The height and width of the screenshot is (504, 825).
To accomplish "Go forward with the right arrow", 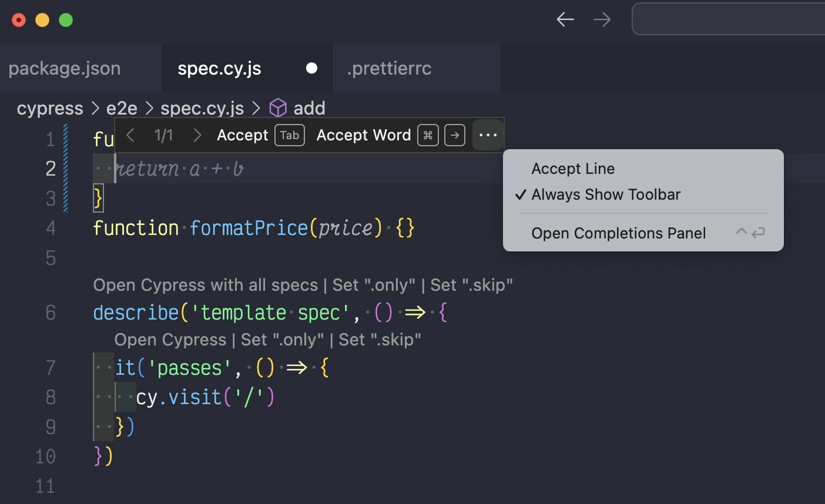I will (602, 19).
